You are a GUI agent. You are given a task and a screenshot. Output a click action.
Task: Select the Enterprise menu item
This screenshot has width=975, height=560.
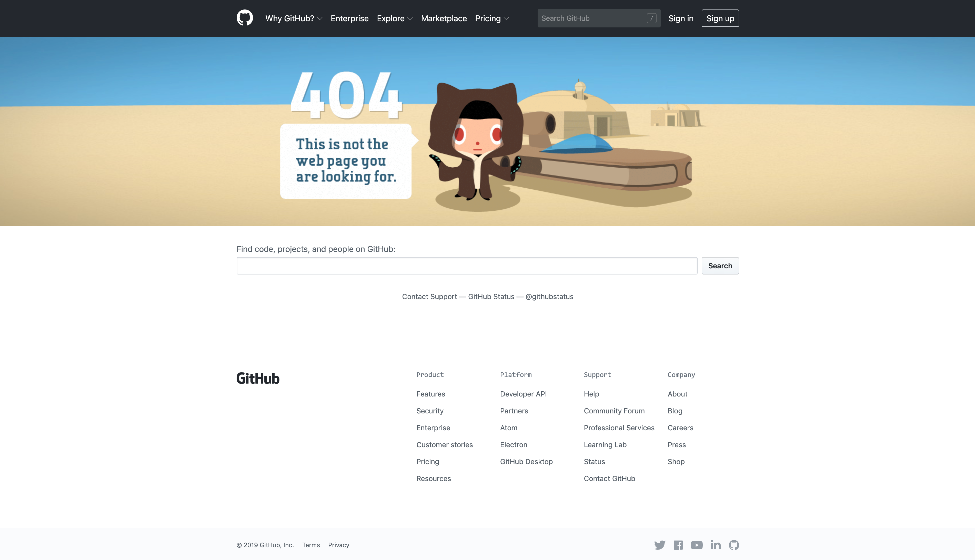pos(349,18)
